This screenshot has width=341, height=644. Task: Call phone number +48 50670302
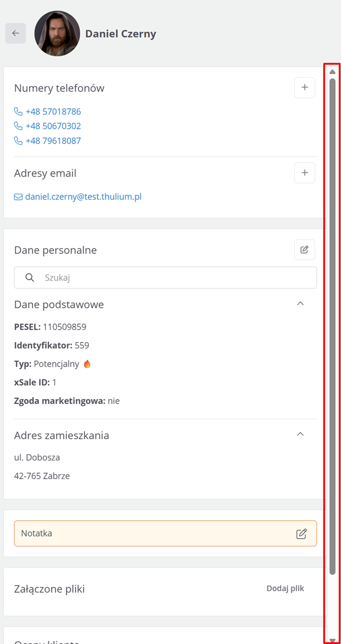point(53,126)
